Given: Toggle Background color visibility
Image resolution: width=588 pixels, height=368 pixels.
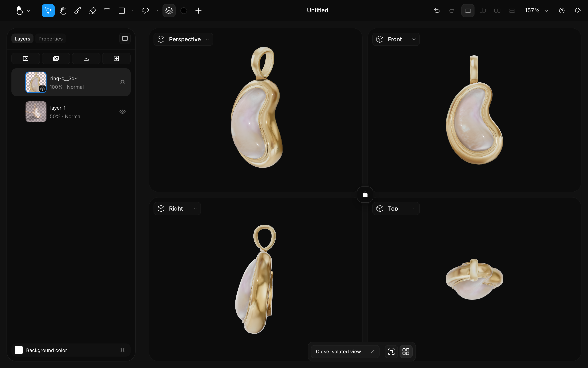Looking at the screenshot, I should point(122,350).
